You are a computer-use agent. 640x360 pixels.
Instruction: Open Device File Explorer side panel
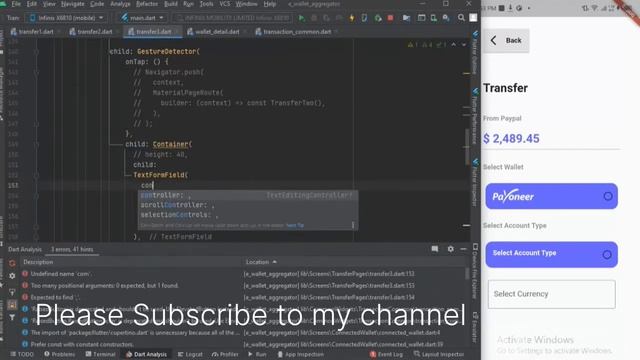pyautogui.click(x=475, y=271)
